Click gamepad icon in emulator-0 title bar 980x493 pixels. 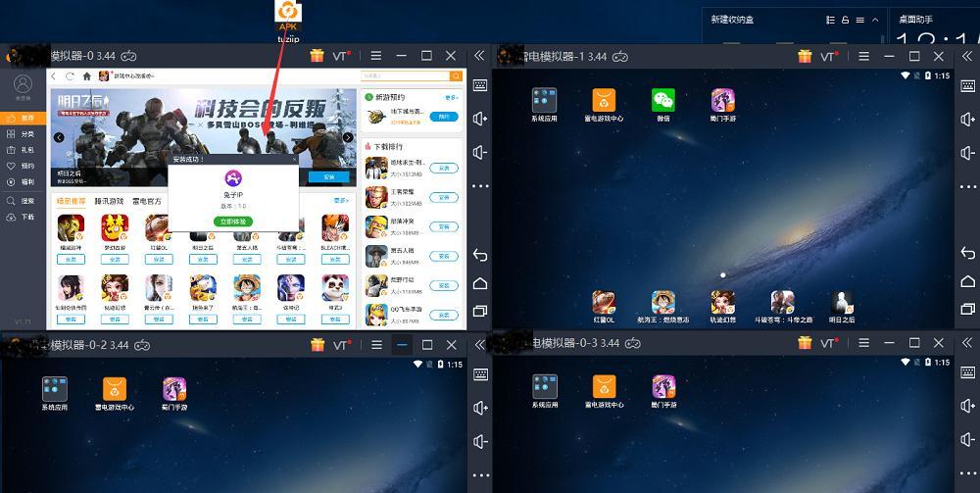click(x=128, y=56)
